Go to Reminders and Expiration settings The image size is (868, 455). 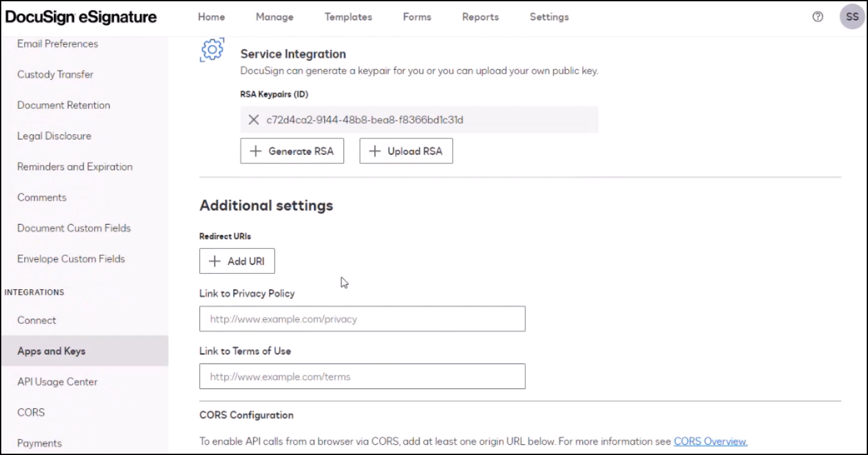[75, 166]
